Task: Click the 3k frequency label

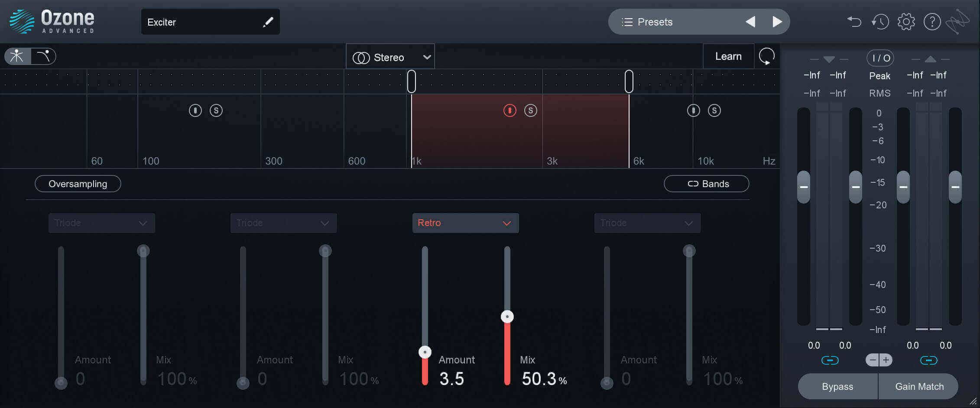Action: click(552, 161)
